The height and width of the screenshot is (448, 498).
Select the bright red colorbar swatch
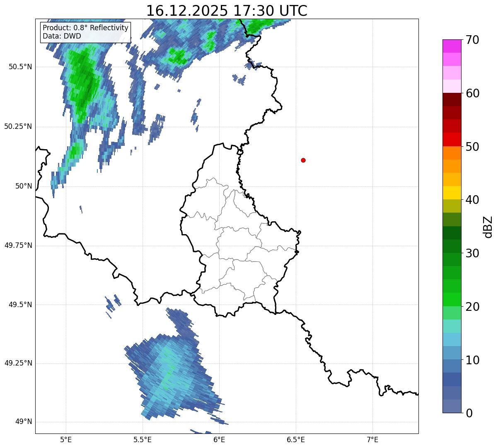[x=452, y=140]
